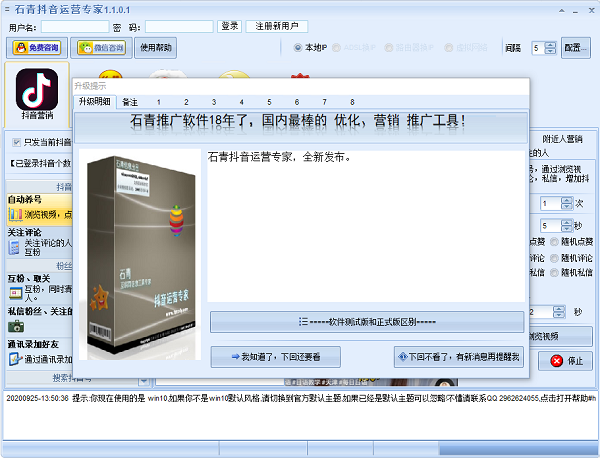Minimize the 石青抖音运营专家 window
This screenshot has height=458, width=600.
[x=575, y=10]
